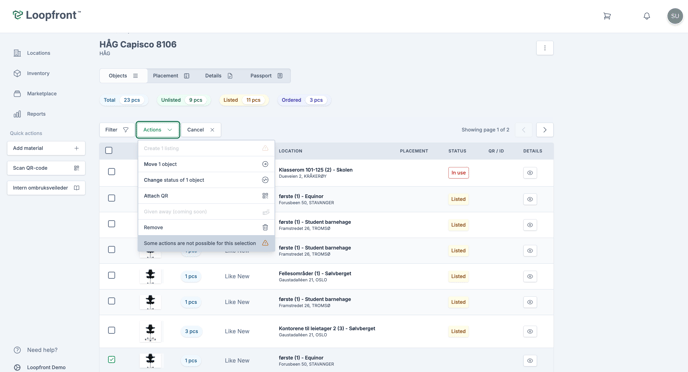Open the three-dot options menu for HÅG Capisco
Viewport: 688px width, 372px height.
click(x=545, y=48)
